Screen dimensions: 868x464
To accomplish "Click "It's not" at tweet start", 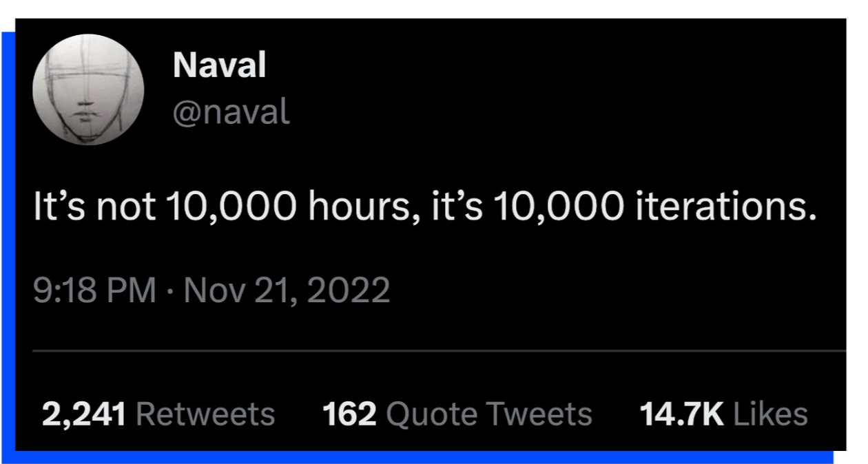I will (x=94, y=209).
